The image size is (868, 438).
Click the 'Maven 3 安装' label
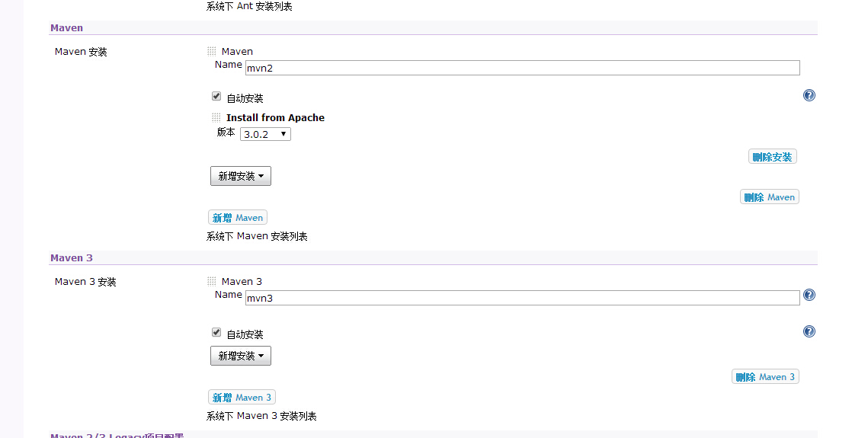(x=85, y=282)
